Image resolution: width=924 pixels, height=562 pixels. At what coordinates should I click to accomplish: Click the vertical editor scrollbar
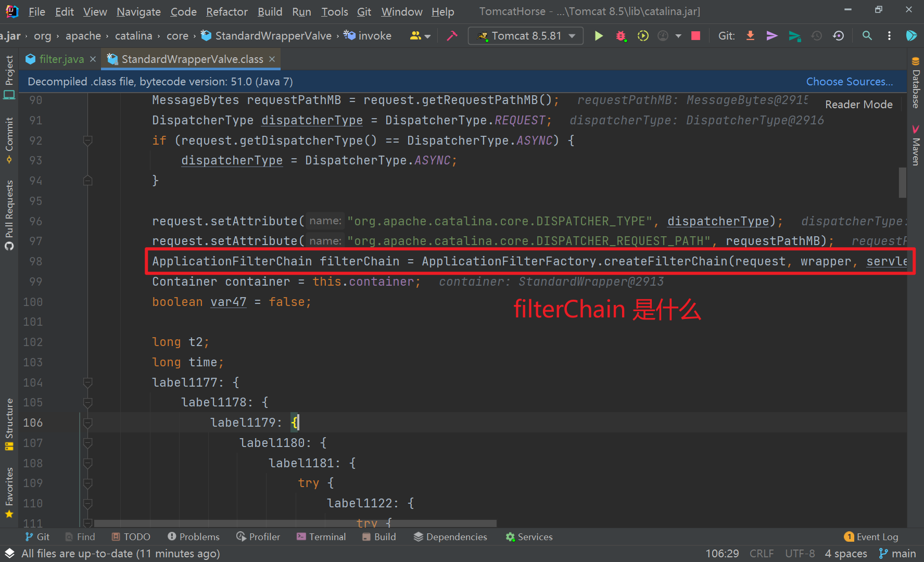pyautogui.click(x=903, y=182)
